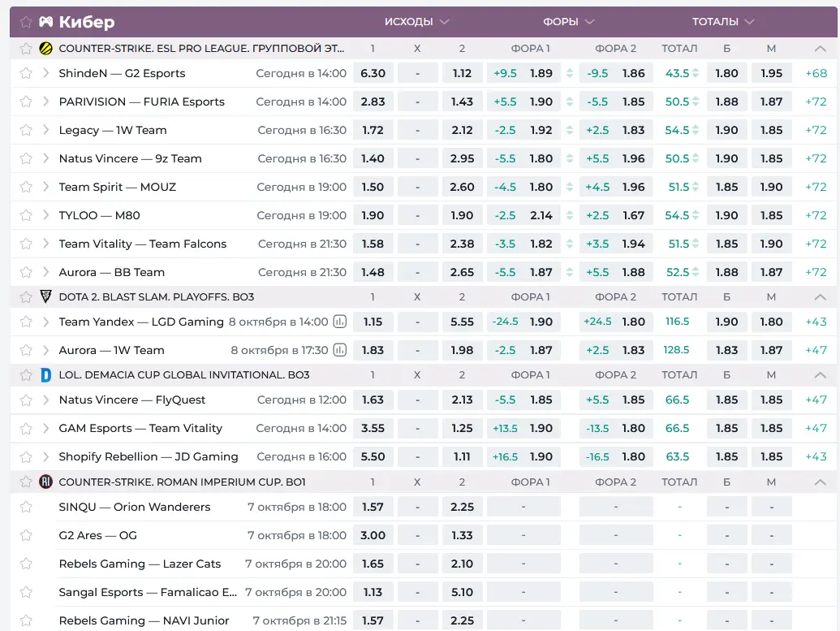This screenshot has height=631, width=840.
Task: Collapse the Roman Imperium Cup section
Action: pos(820,482)
